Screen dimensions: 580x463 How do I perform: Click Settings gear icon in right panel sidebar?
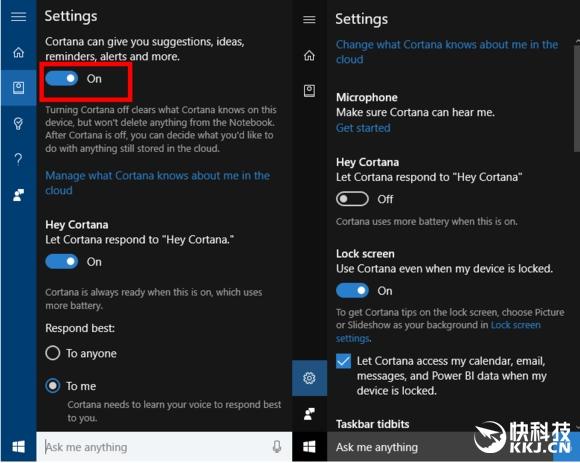309,378
